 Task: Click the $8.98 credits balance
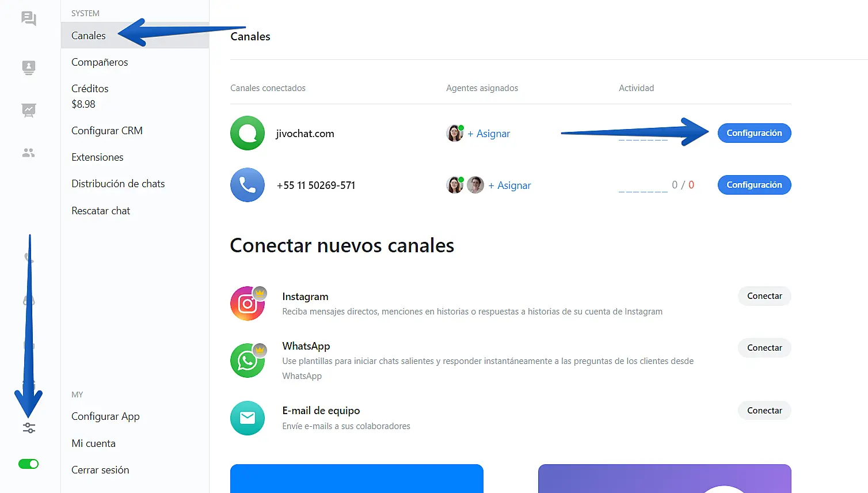click(x=83, y=104)
